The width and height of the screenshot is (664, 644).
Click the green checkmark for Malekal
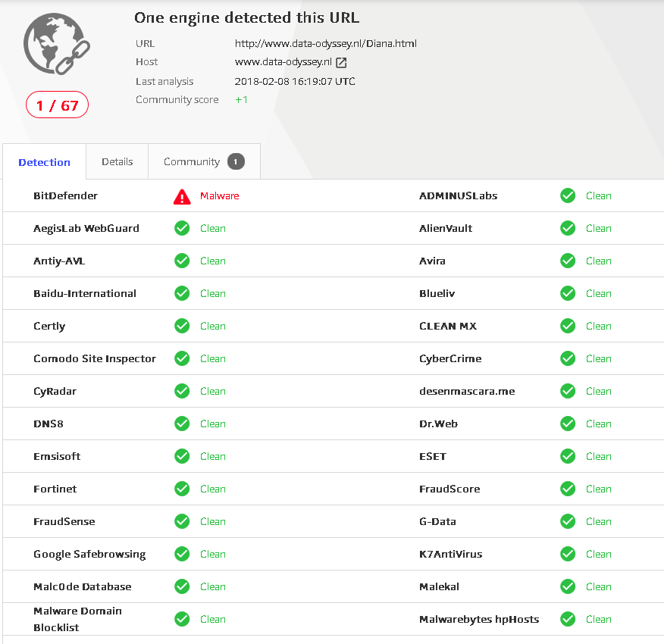[568, 587]
